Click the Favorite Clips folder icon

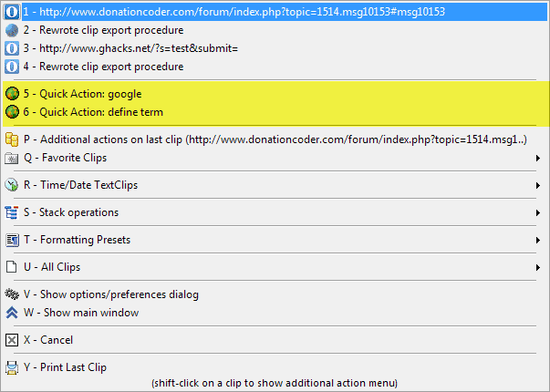coord(12,158)
